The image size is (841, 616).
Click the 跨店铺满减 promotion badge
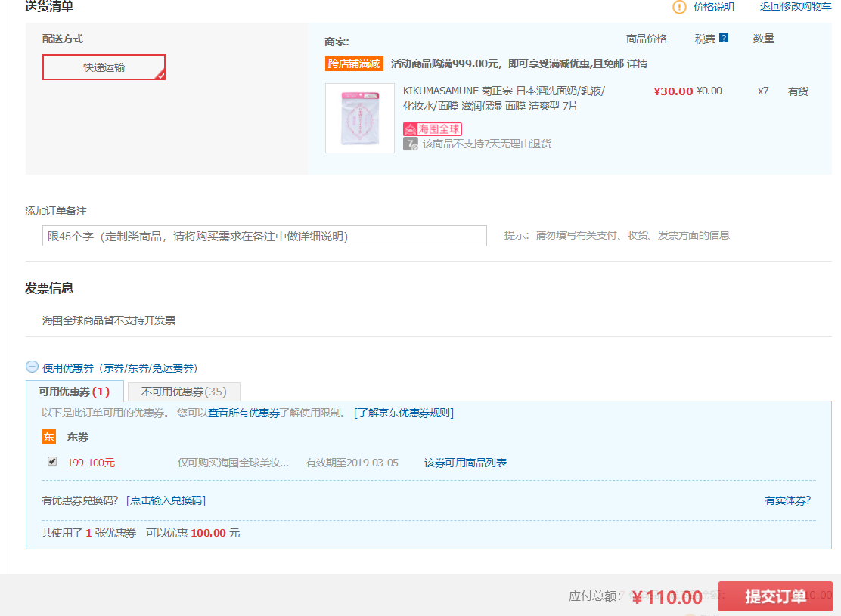pos(354,63)
